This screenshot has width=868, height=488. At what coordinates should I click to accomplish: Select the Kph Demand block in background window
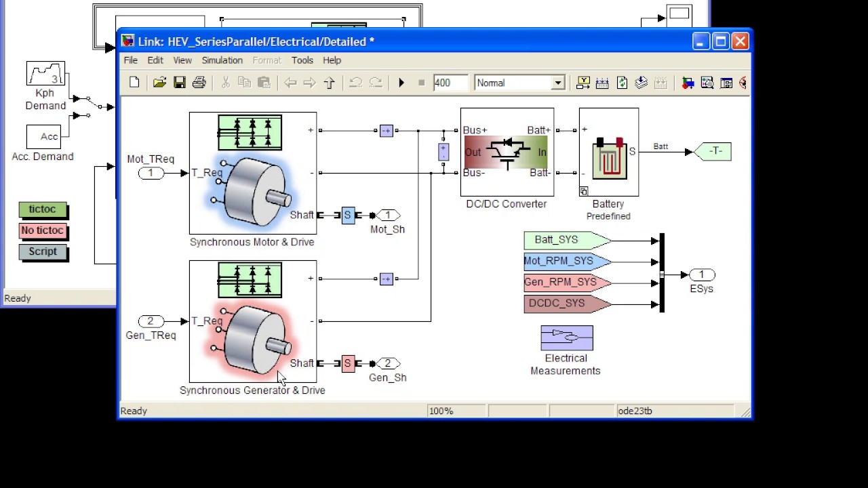tap(45, 74)
